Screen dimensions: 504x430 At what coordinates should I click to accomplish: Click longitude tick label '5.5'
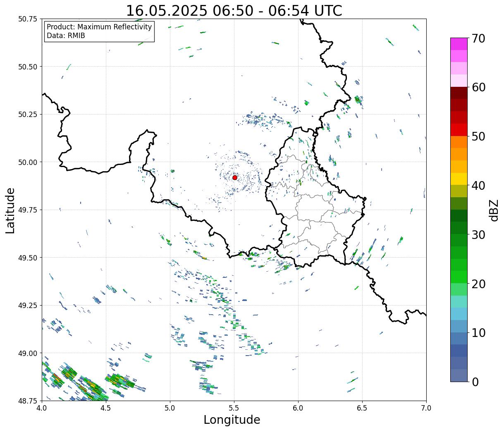click(x=234, y=408)
